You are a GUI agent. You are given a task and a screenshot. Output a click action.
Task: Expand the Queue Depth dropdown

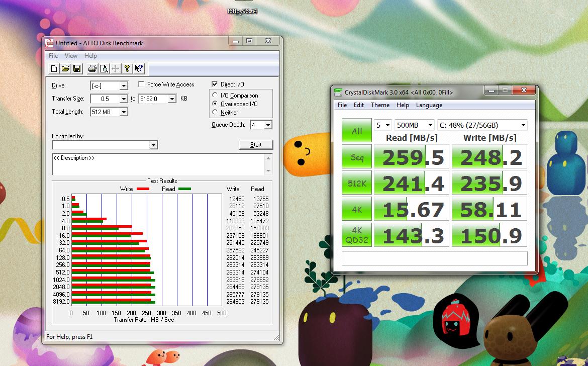point(268,125)
